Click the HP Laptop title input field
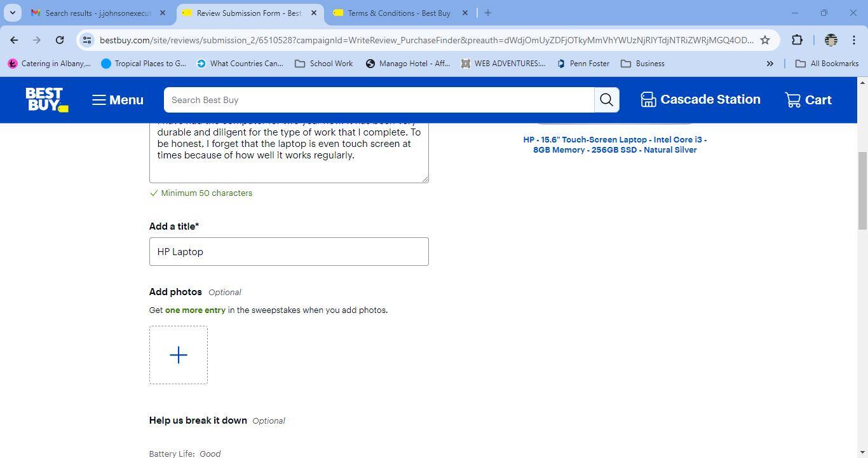868x458 pixels. (288, 251)
